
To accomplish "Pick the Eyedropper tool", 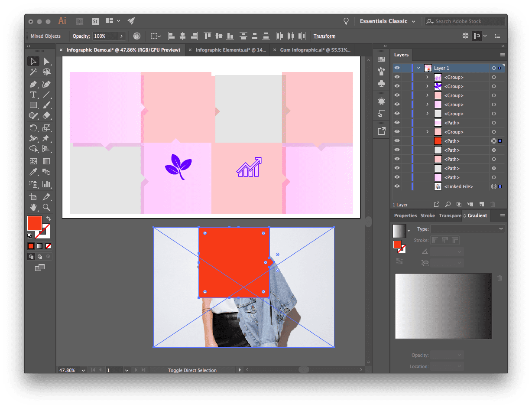I will click(33, 172).
